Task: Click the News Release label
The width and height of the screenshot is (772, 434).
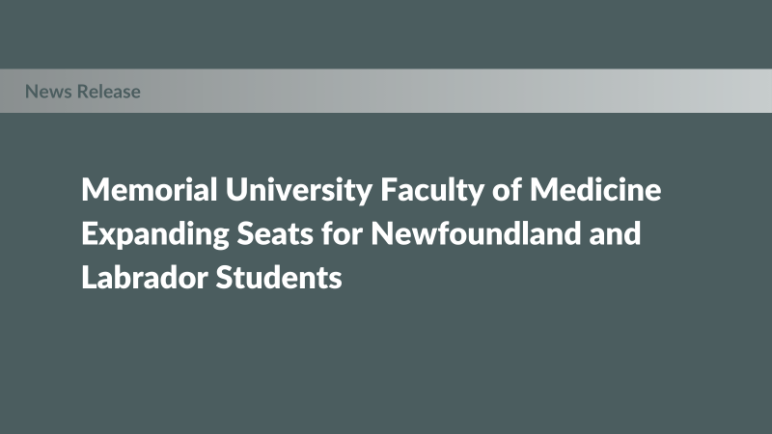Action: [x=83, y=92]
